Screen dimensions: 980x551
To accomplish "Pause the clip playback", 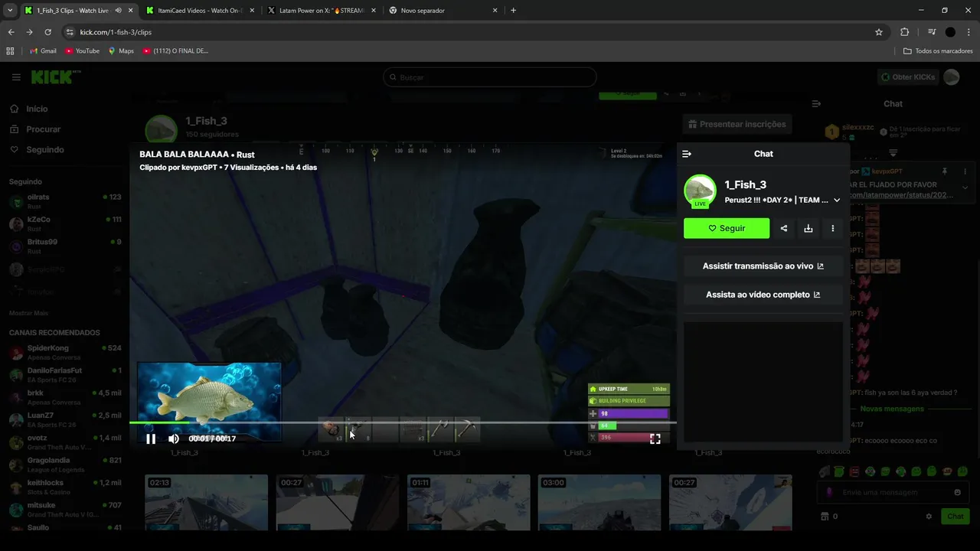I will (151, 439).
